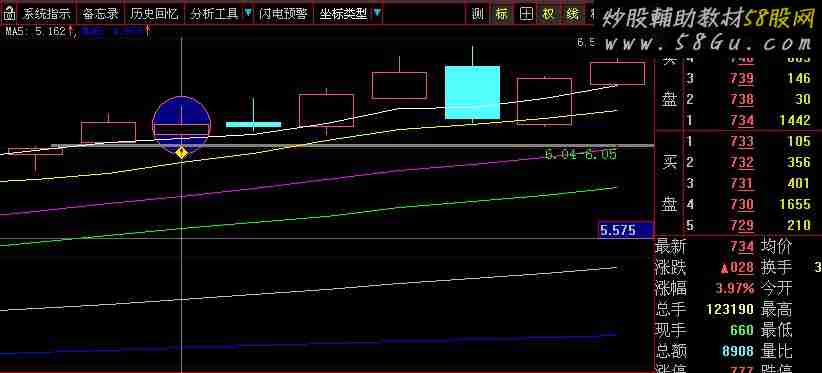Toggle the 线 line drawing icon

click(572, 14)
